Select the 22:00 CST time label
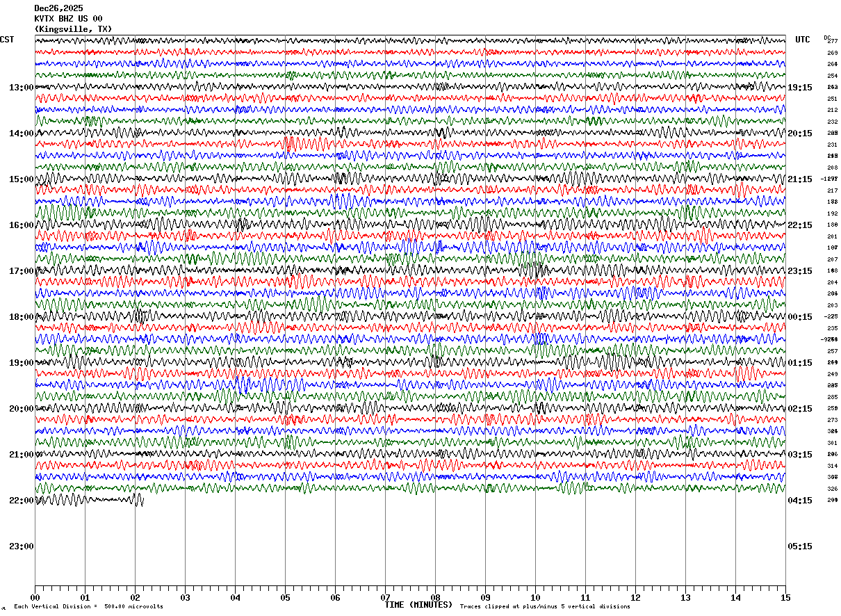The image size is (841, 616). click(21, 501)
